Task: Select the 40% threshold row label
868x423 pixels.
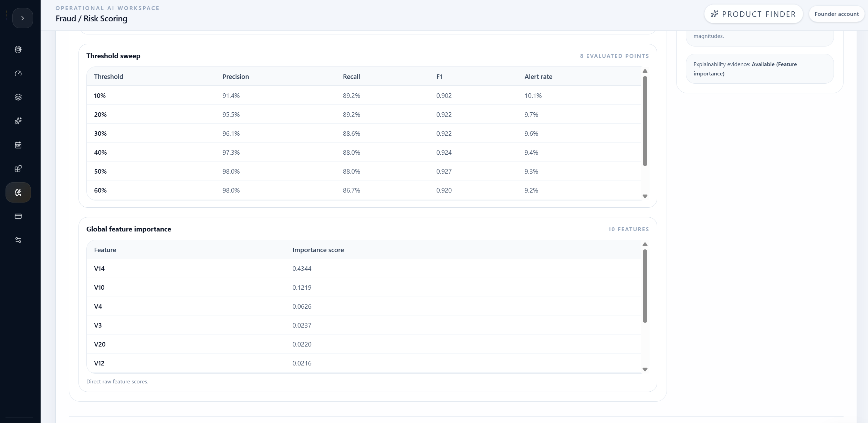Action: click(x=100, y=152)
